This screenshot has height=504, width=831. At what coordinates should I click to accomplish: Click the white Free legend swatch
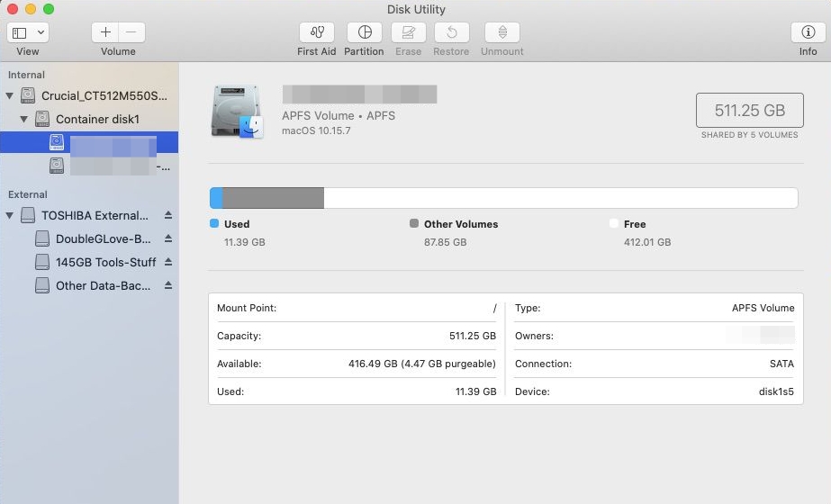click(x=614, y=223)
